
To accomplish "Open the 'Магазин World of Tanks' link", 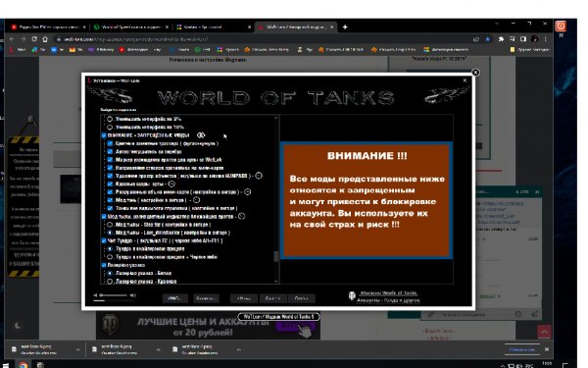I will tap(388, 292).
